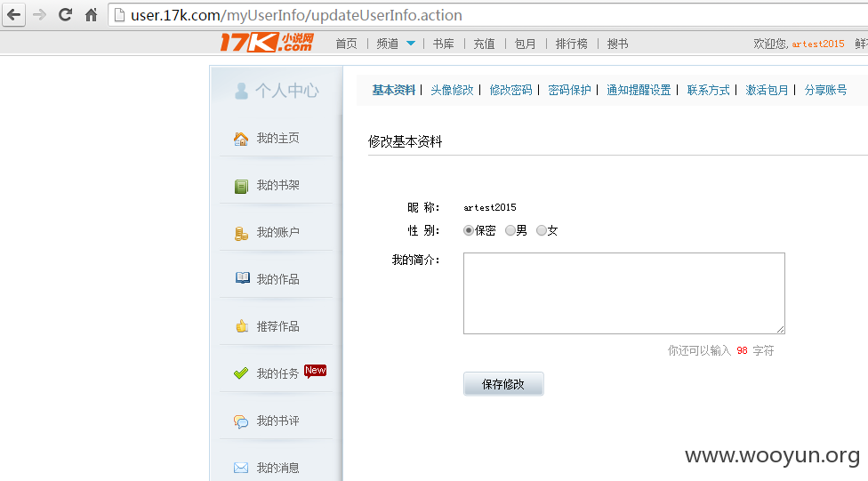Open 我的书评 sidebar link

(x=277, y=421)
